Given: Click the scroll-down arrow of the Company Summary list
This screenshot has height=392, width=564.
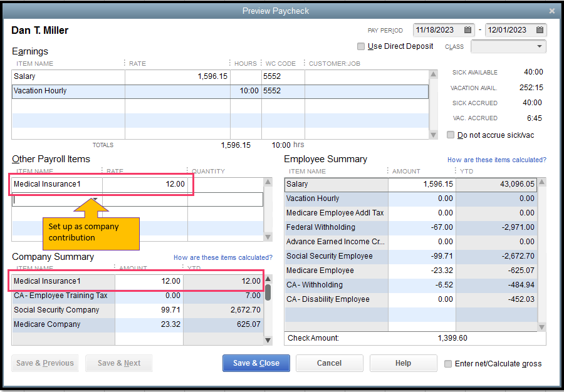Looking at the screenshot, I should (x=268, y=339).
